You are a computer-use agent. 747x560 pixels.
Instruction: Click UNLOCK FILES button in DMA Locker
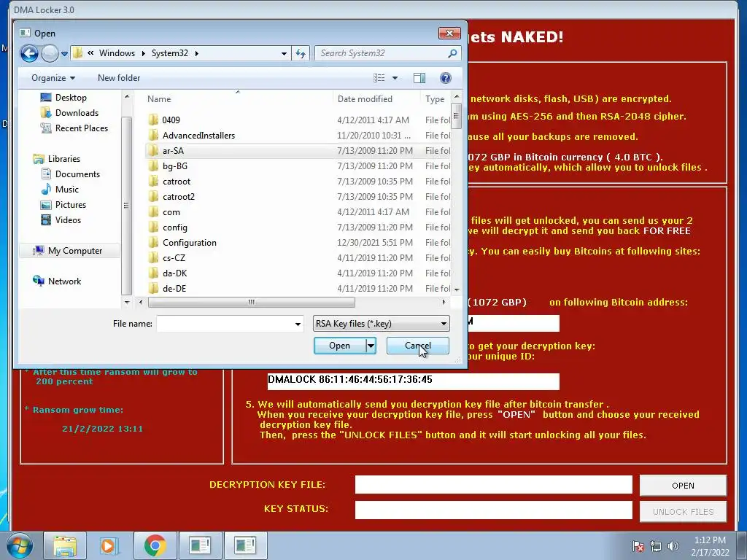(x=683, y=511)
